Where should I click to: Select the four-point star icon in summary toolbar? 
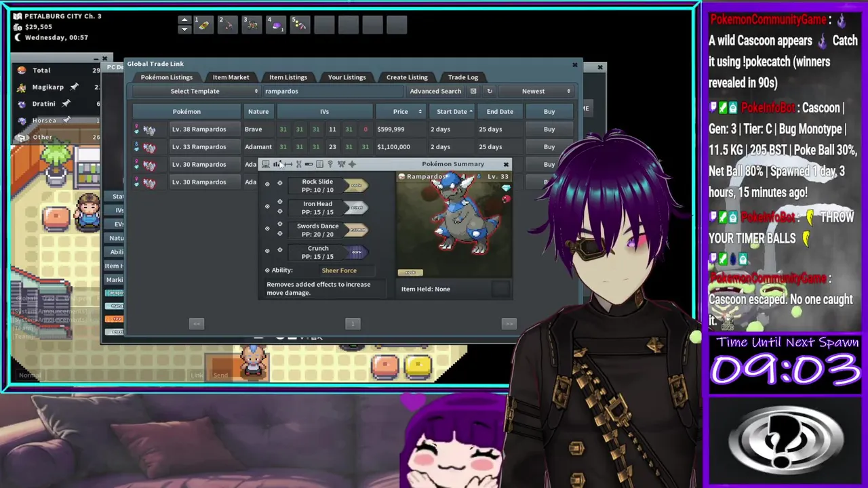click(352, 164)
